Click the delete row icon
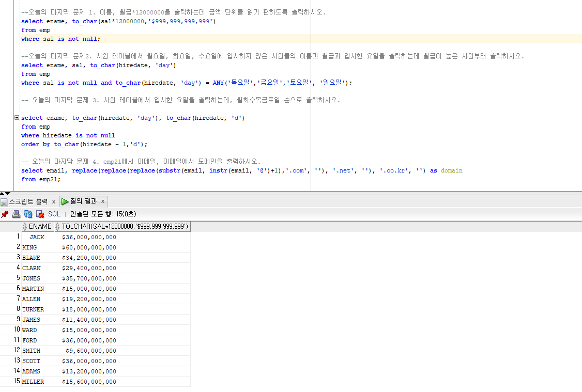Screen dimensions: 582x392 click(40, 214)
